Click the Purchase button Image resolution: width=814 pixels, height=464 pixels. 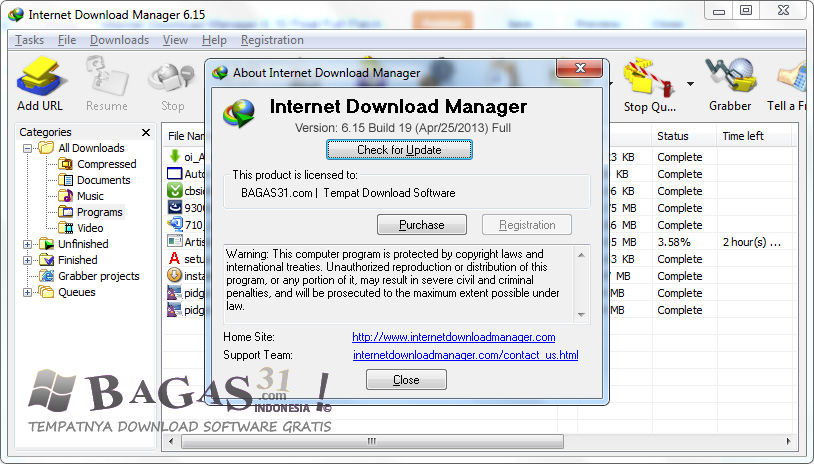coord(422,225)
